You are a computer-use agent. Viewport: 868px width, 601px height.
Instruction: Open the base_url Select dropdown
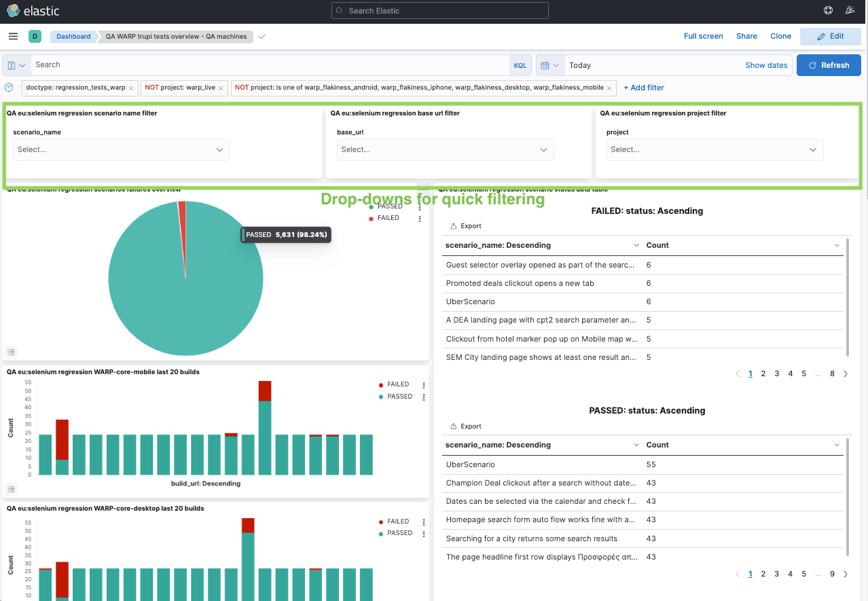(445, 149)
